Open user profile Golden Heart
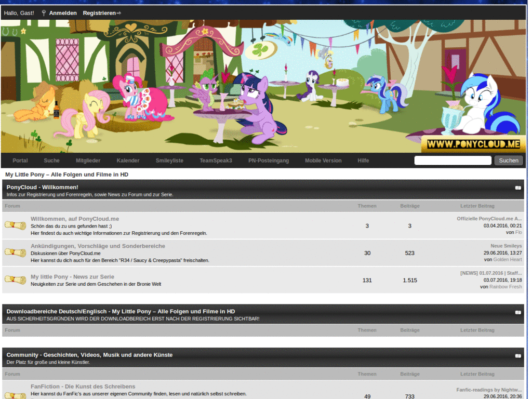This screenshot has width=532, height=399. click(x=507, y=260)
